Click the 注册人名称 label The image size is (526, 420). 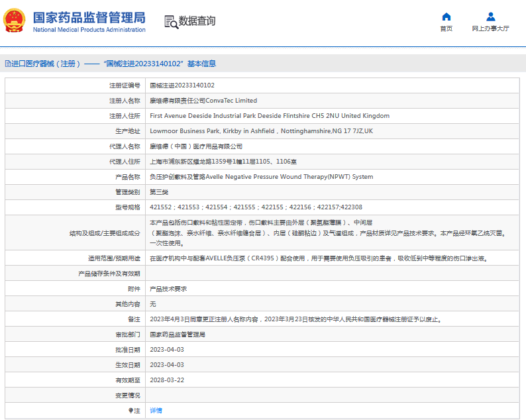(x=125, y=101)
